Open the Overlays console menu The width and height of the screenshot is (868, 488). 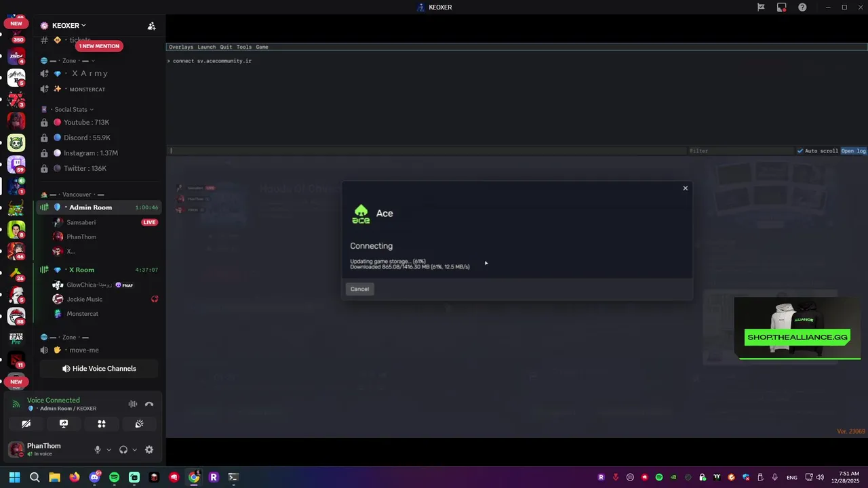[181, 47]
